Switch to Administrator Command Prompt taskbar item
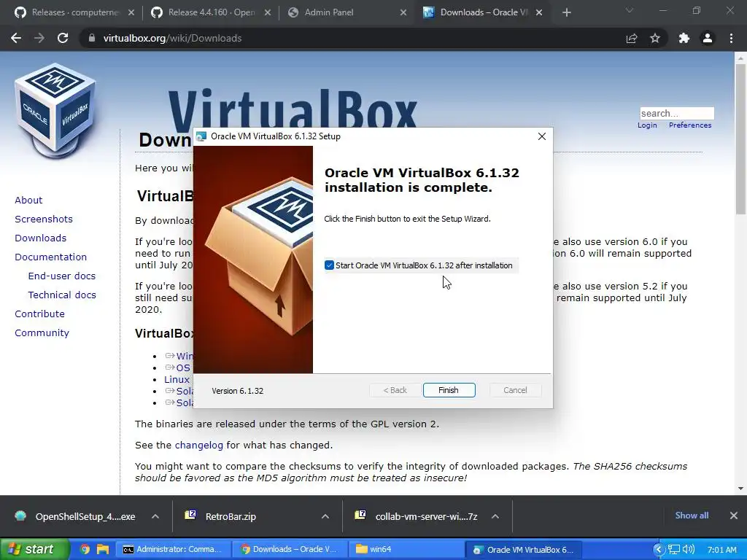 tap(174, 550)
